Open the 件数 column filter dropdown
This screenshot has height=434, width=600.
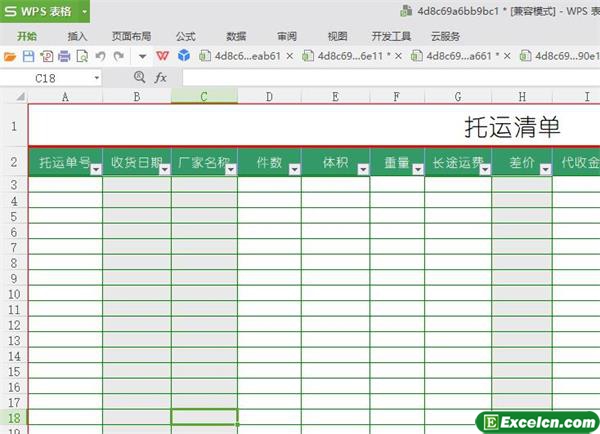pyautogui.click(x=294, y=170)
